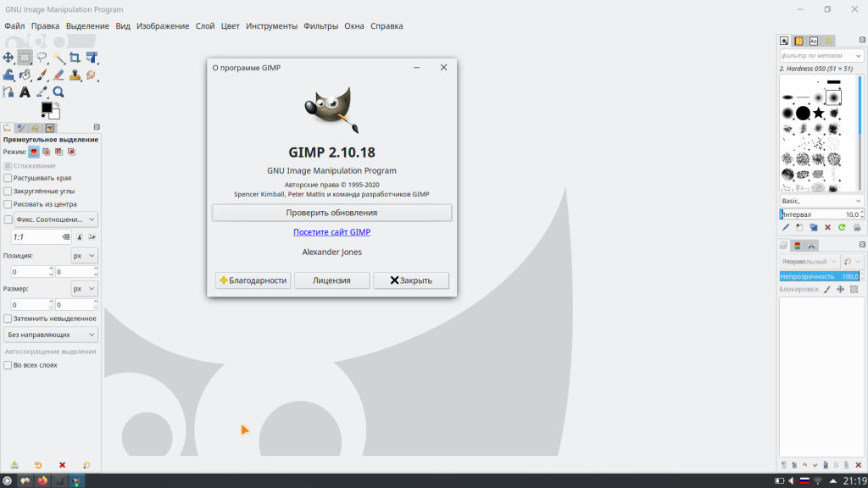
Task: Select the Bucket Fill tool
Action: click(x=25, y=75)
